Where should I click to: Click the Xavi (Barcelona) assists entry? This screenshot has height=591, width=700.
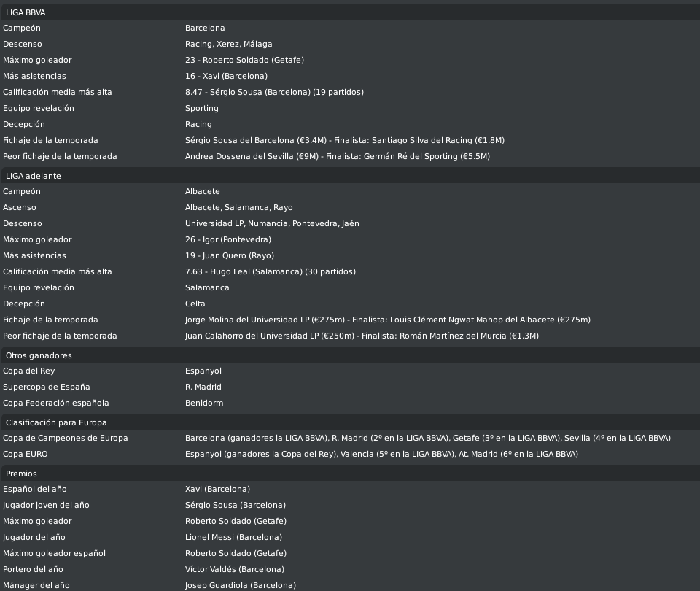click(226, 76)
